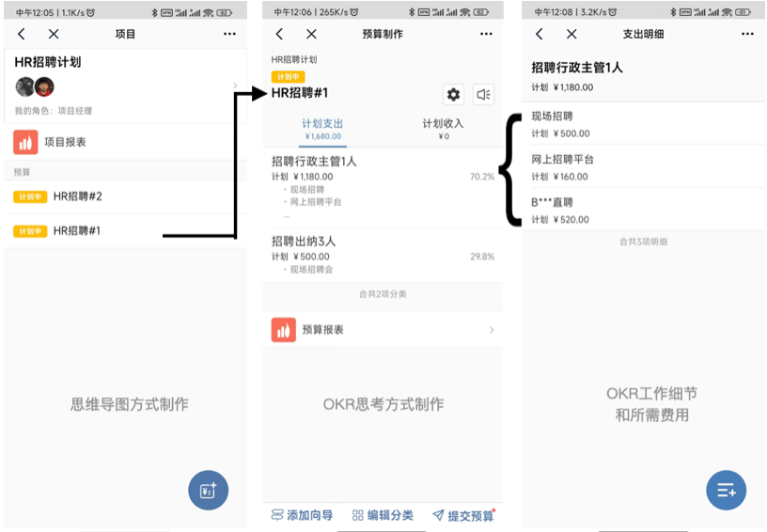Tap 提交预算 at the bottom
This screenshot has width=767, height=532.
(x=463, y=515)
